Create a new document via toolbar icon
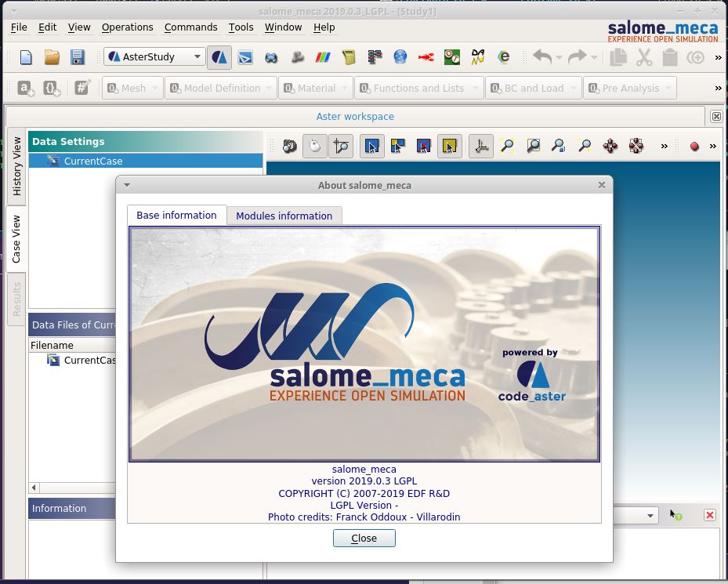 pyautogui.click(x=26, y=57)
